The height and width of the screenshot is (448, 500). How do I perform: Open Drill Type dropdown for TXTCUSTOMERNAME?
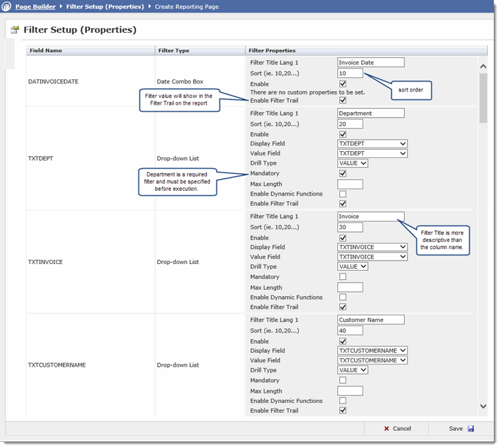tap(352, 370)
